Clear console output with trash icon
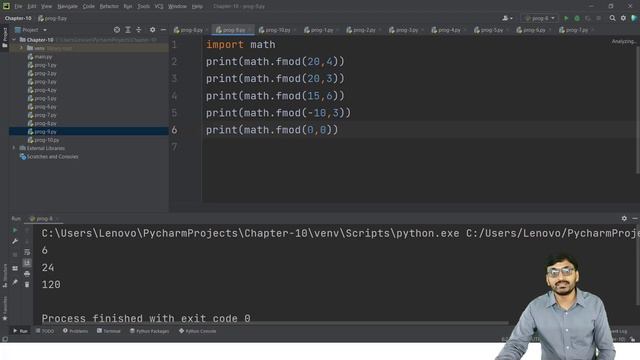Screen dimensions: 640x360 27,284
